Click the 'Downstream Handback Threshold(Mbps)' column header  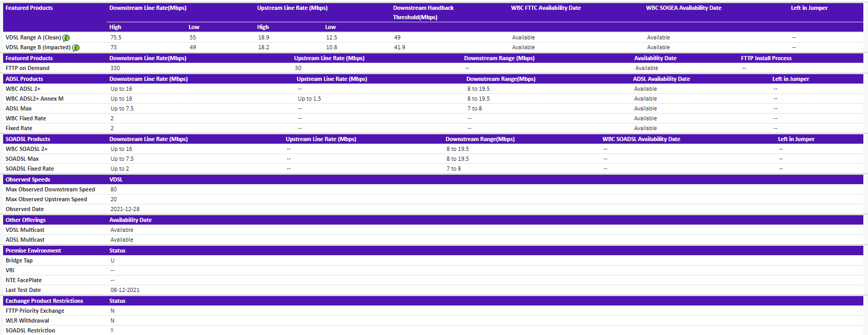[423, 12]
